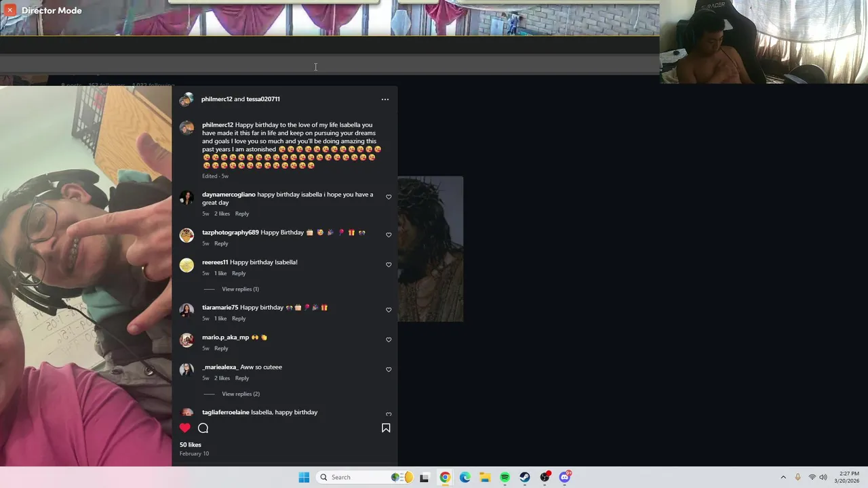Reply to tazphotography689's comment

[221, 243]
